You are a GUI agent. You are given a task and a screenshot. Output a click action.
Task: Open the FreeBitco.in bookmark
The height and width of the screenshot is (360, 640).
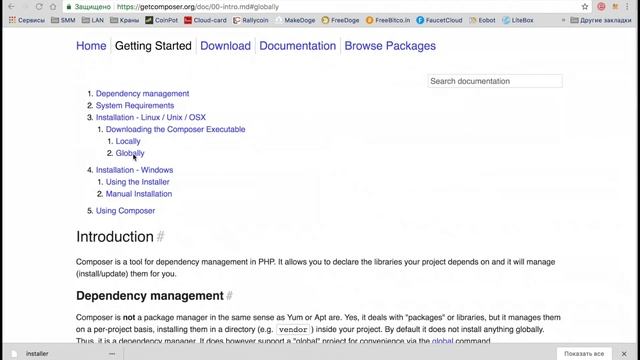point(388,20)
